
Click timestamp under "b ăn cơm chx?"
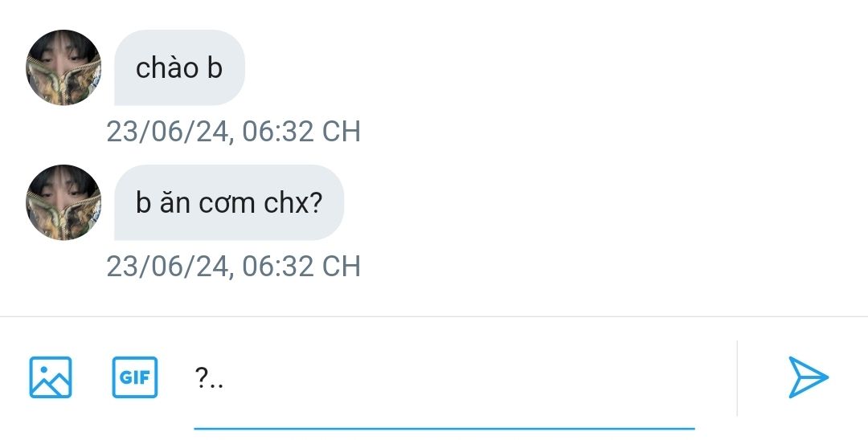pyautogui.click(x=233, y=266)
